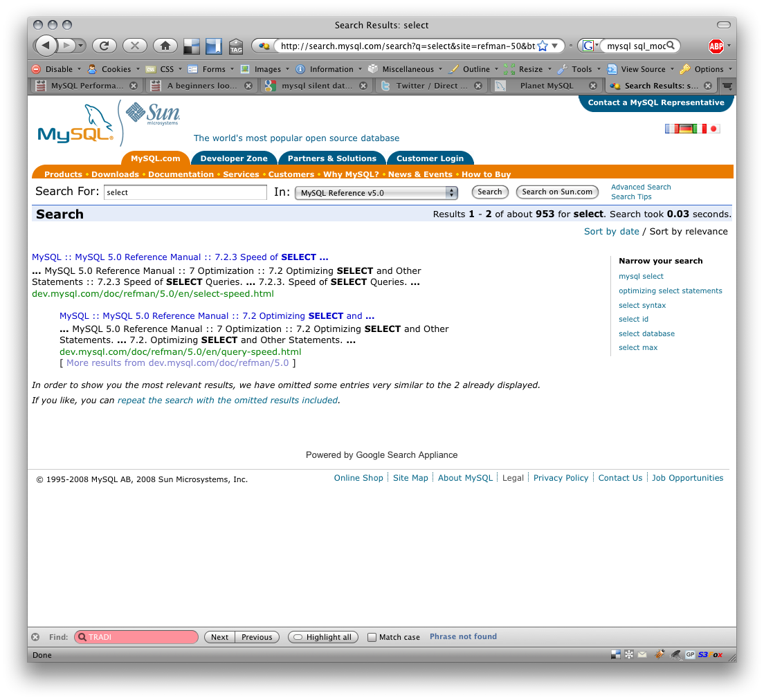Open the 'Sort by date' link
The height and width of the screenshot is (700, 764).
coord(612,232)
